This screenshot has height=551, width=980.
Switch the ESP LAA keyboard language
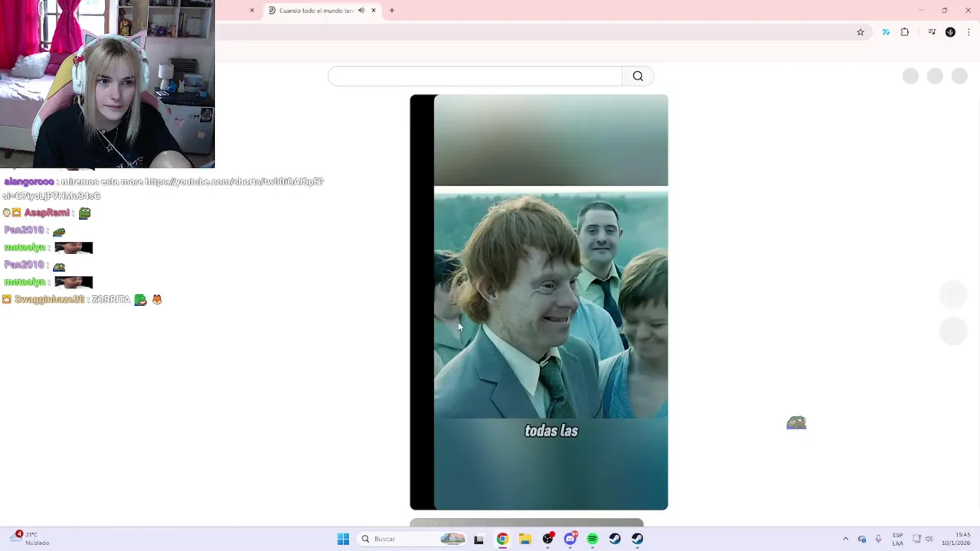click(x=897, y=539)
